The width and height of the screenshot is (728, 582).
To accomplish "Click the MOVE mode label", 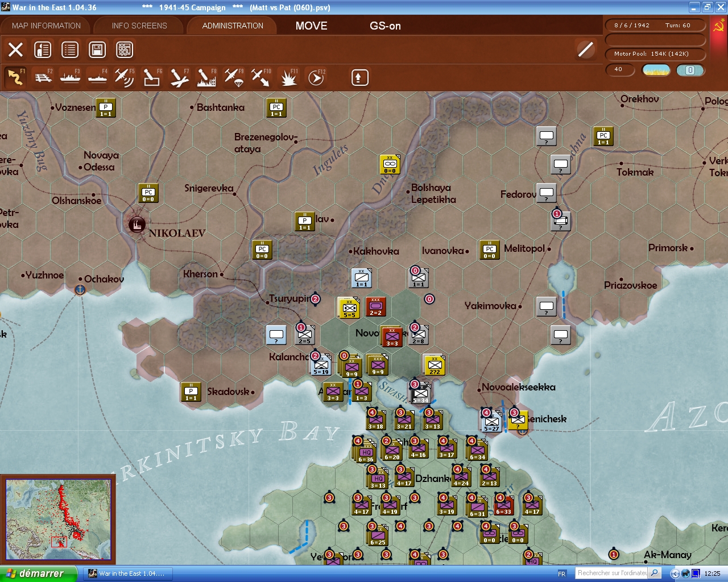I will coord(312,26).
